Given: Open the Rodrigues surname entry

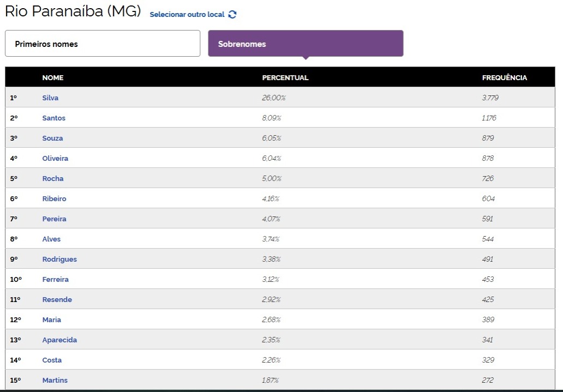Looking at the screenshot, I should point(59,260).
